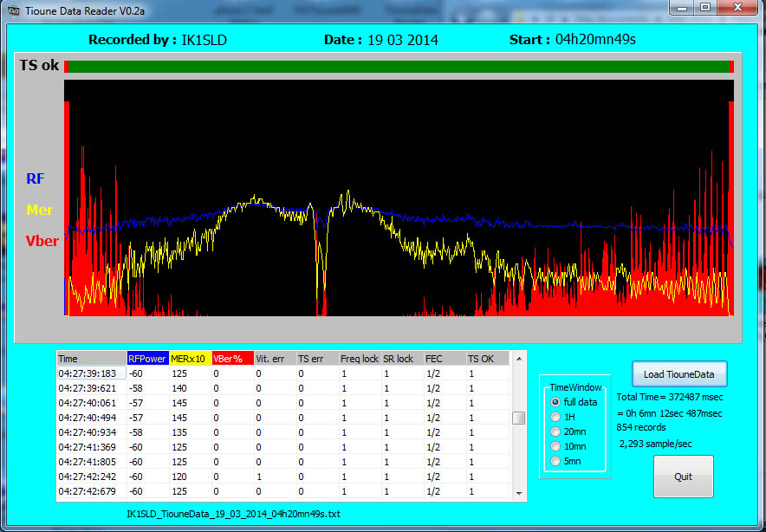The height and width of the screenshot is (532, 766).
Task: Click the scroll down arrow of data table
Action: [x=519, y=493]
